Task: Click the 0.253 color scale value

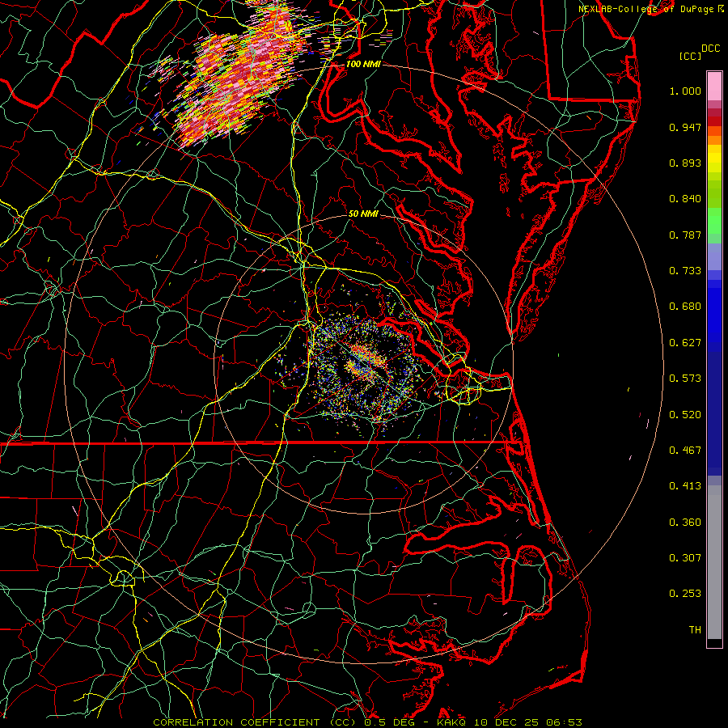Action: tap(685, 594)
